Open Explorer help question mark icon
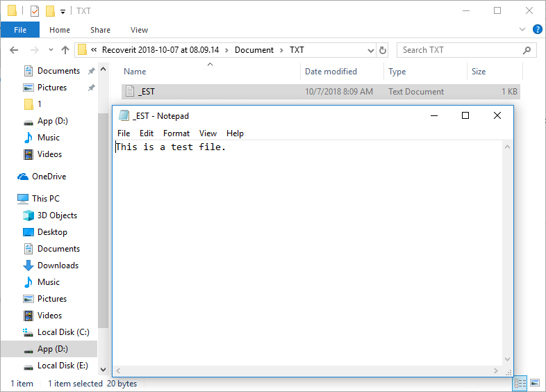This screenshot has width=546, height=392. click(537, 29)
